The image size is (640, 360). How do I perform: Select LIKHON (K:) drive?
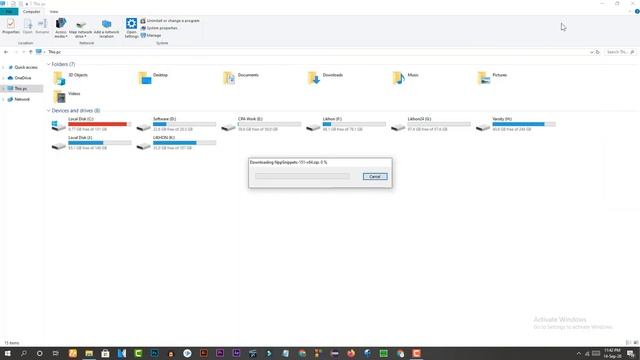(x=176, y=143)
